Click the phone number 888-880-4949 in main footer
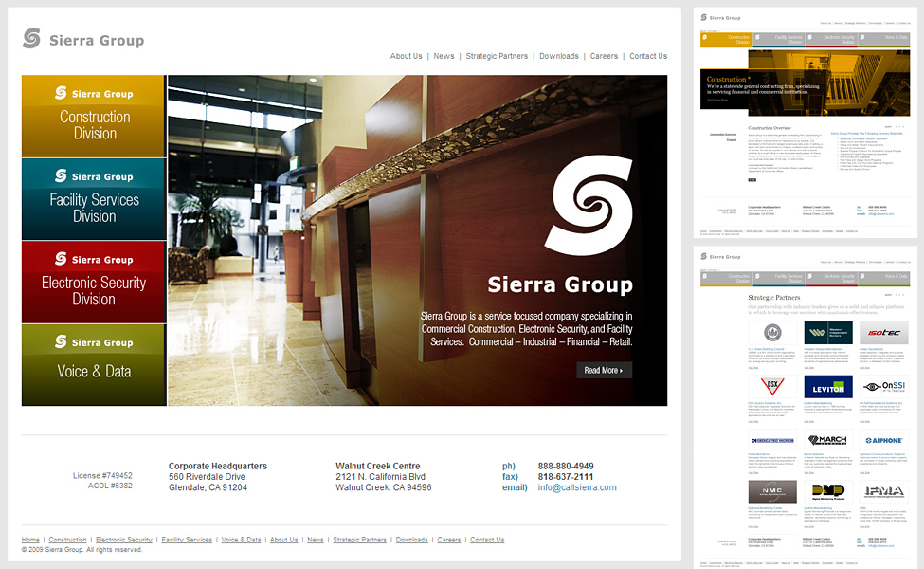 pos(566,466)
